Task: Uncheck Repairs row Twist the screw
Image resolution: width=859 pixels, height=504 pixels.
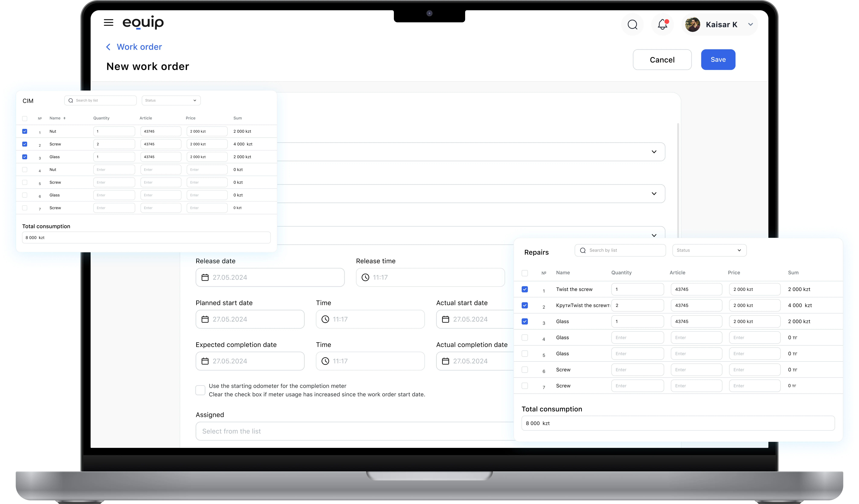Action: (x=525, y=289)
